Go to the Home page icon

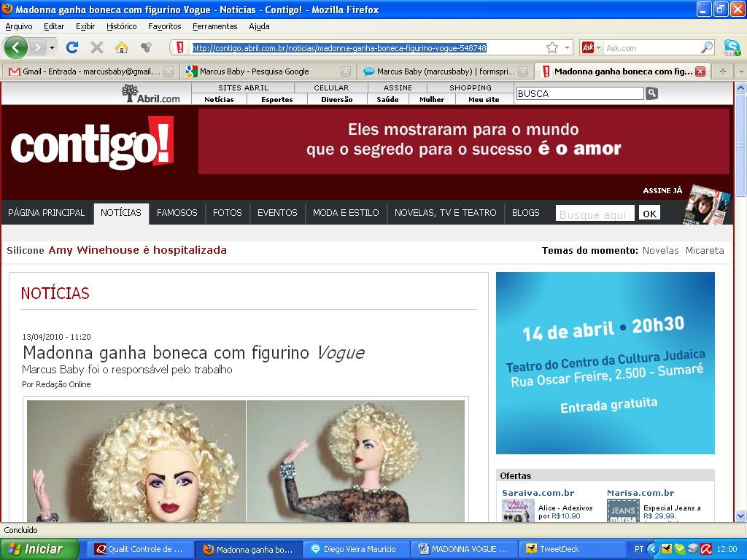click(x=122, y=47)
